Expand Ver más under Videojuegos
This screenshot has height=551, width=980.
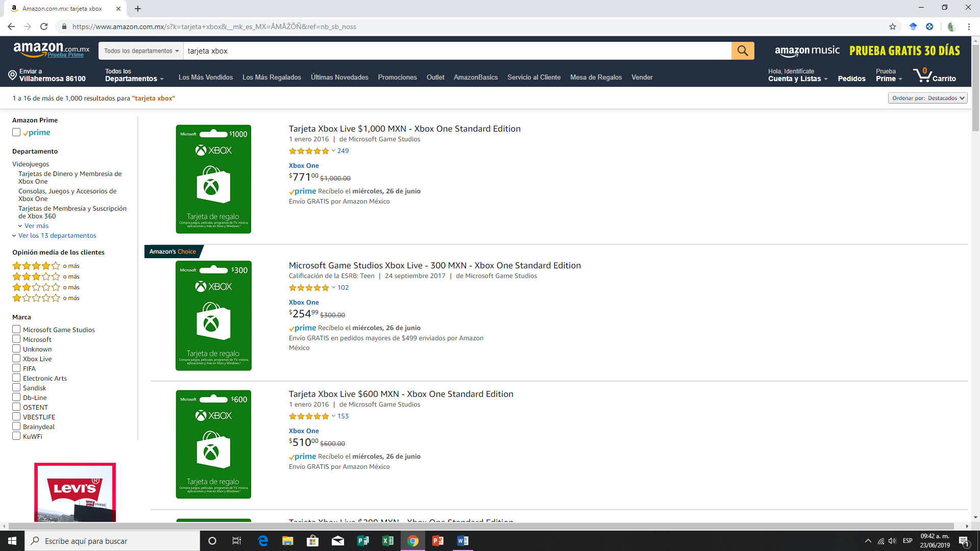34,226
